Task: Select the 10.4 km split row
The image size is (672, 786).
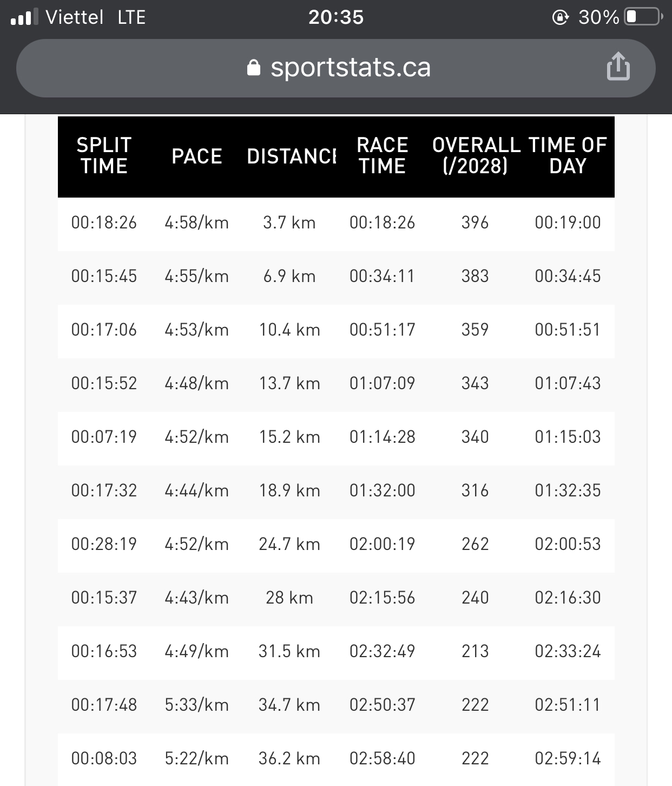Action: click(x=336, y=330)
